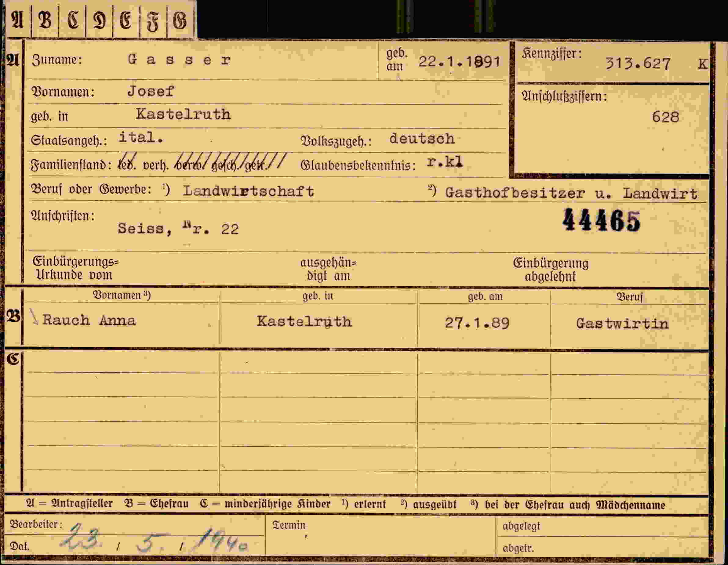Click the Kennziffer value '313.627'
Screen dimensions: 728x565
(x=638, y=63)
